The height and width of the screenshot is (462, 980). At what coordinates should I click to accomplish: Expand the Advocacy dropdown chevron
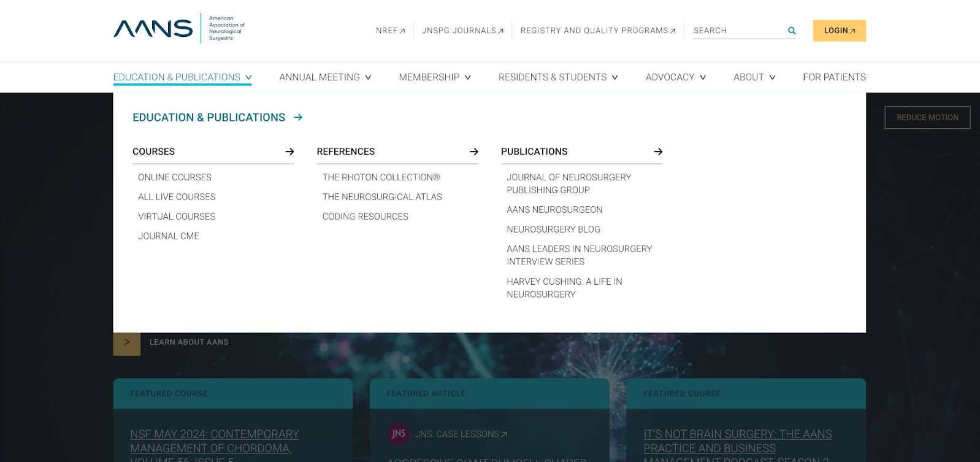click(703, 77)
